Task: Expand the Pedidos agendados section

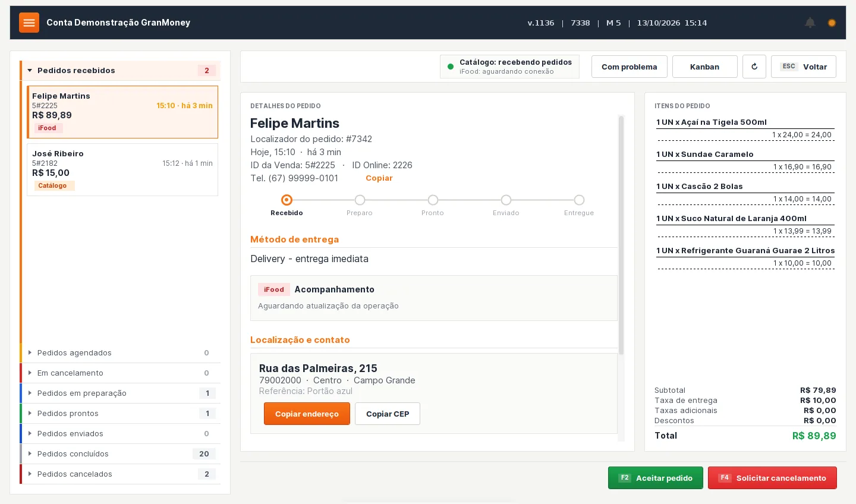Action: tap(120, 352)
